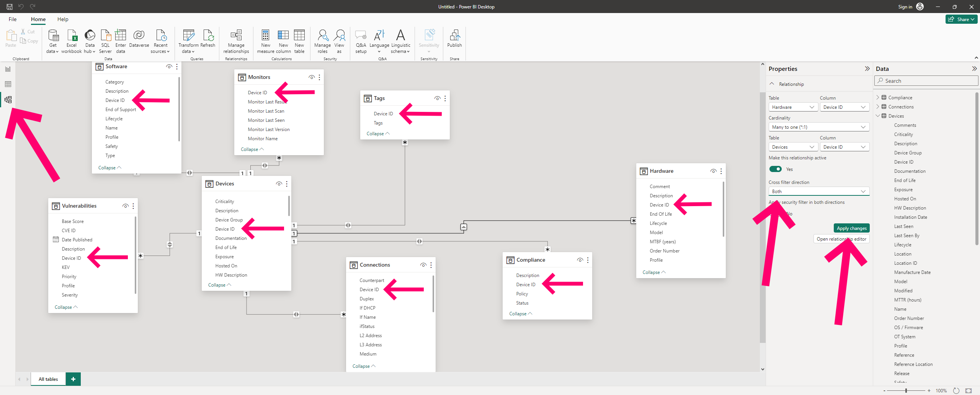Save the file from title bar
The image size is (980, 395).
click(10, 7)
